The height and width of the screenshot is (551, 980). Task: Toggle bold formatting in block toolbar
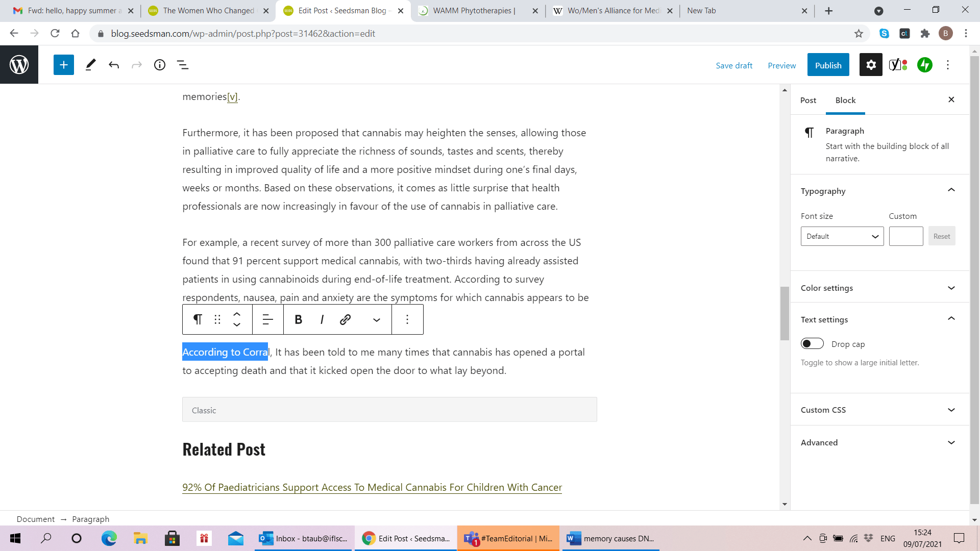click(299, 319)
